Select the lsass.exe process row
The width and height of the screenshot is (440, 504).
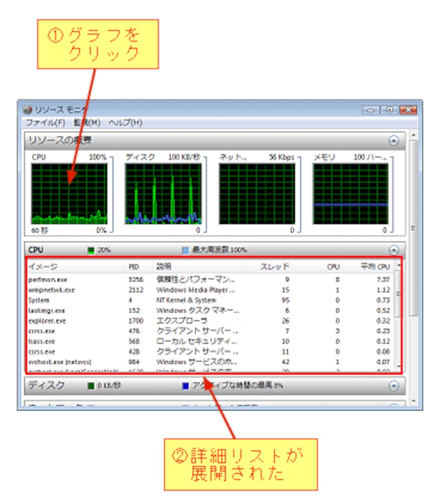(211, 341)
